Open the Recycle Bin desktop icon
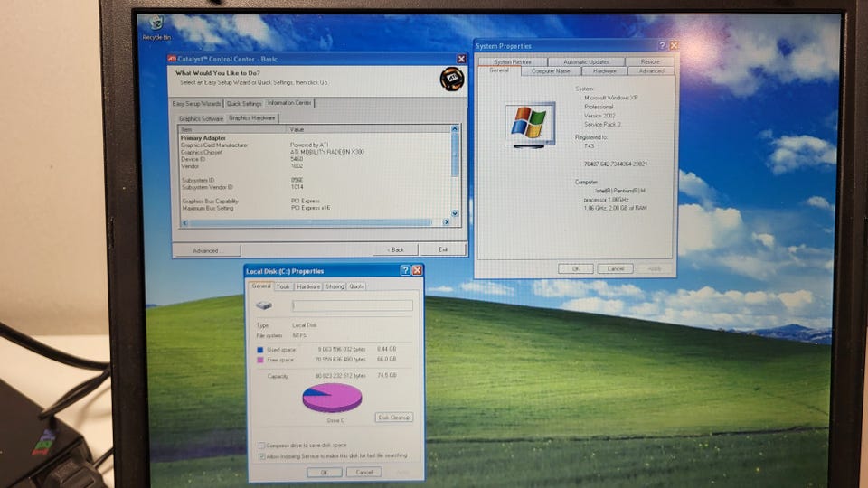 156,28
